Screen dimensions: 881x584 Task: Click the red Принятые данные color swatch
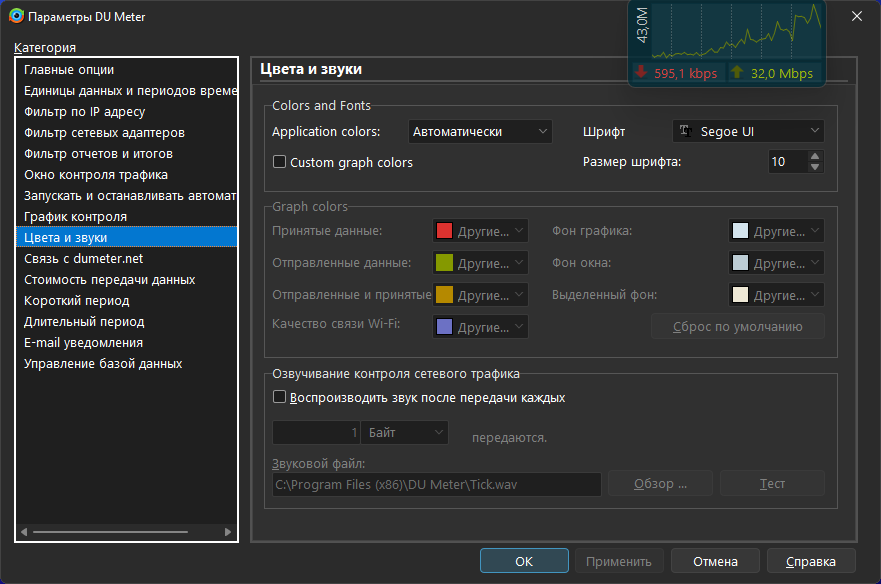(443, 232)
